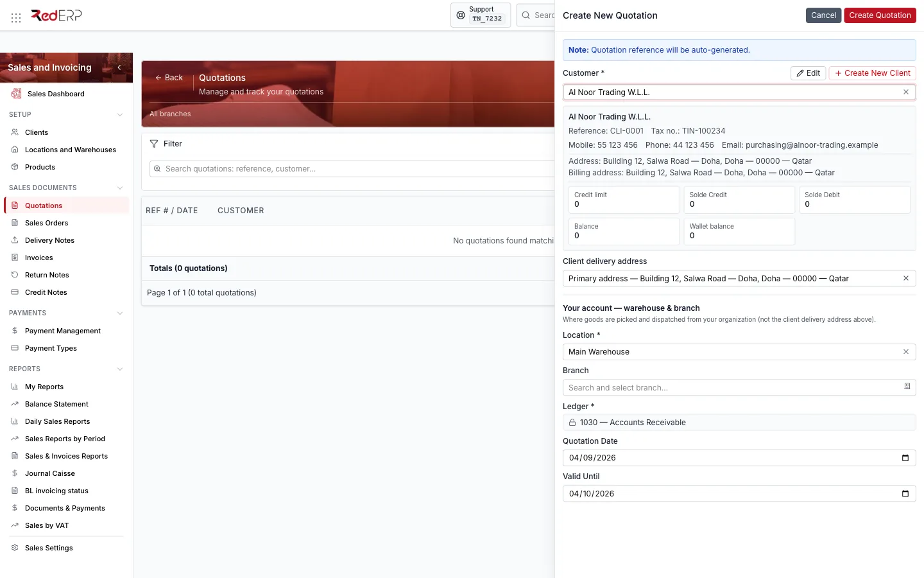Click the Filter funnel icon
Image resolution: width=924 pixels, height=578 pixels.
[x=154, y=144]
